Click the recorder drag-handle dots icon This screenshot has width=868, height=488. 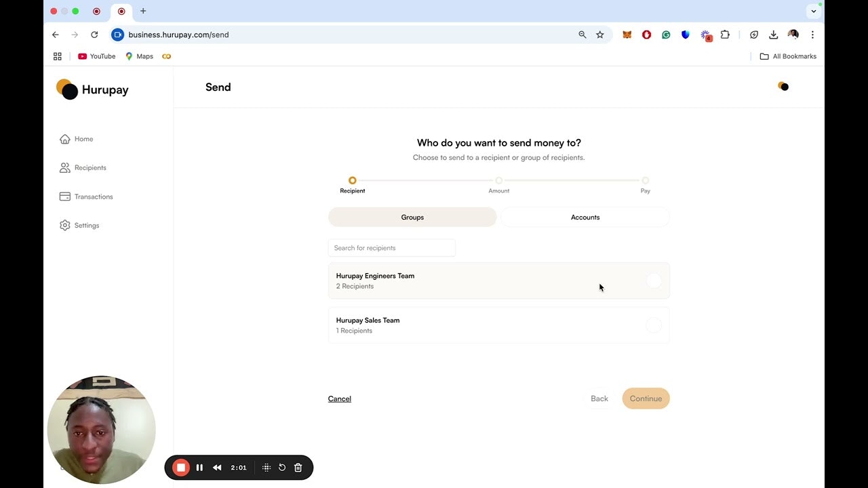[267, 468]
